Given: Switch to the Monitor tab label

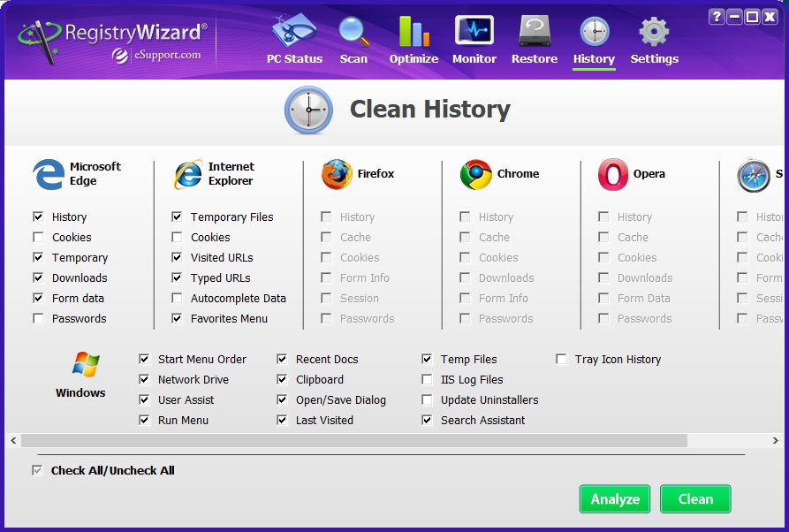Looking at the screenshot, I should point(474,59).
